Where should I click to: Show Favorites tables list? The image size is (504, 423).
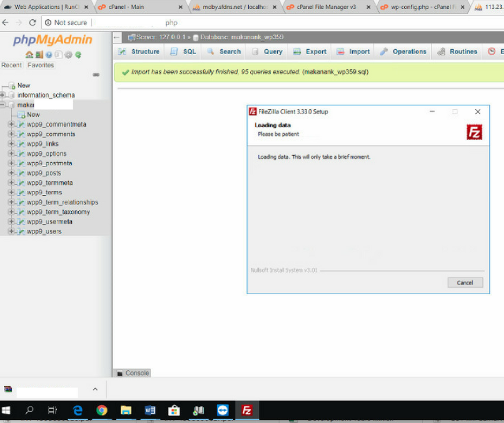(41, 65)
